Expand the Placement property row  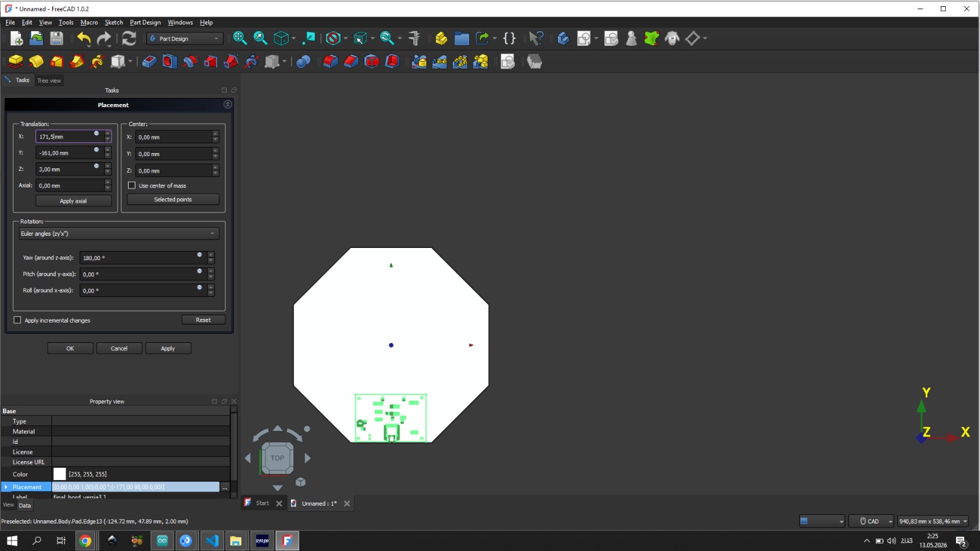click(x=6, y=487)
